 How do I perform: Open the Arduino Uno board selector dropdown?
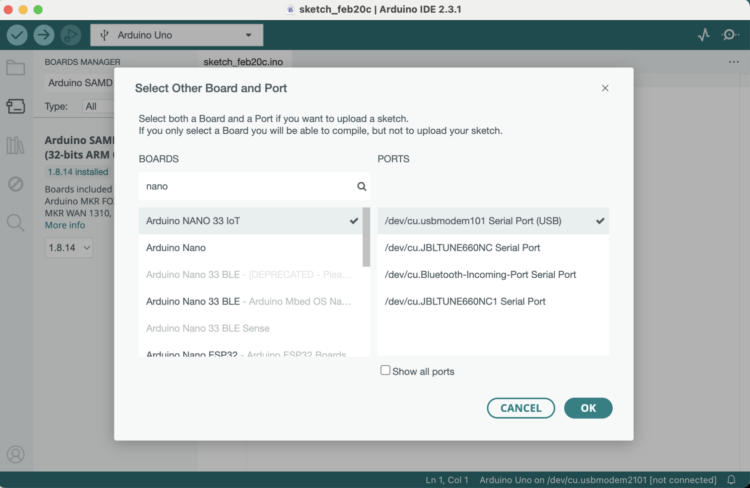tap(176, 35)
